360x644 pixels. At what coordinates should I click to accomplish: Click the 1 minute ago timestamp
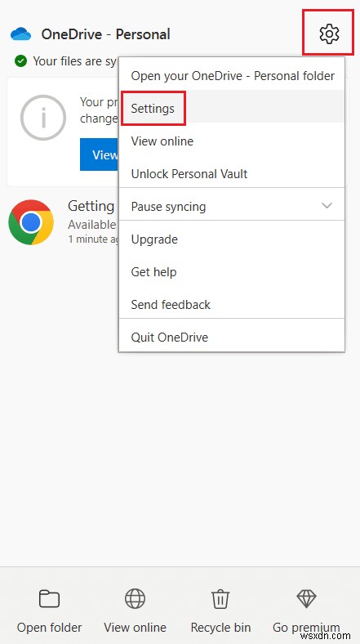(94, 239)
